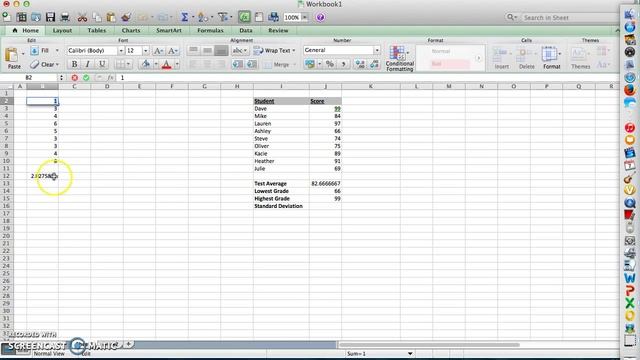Click the Paste clipboard toolbar icon

click(111, 17)
